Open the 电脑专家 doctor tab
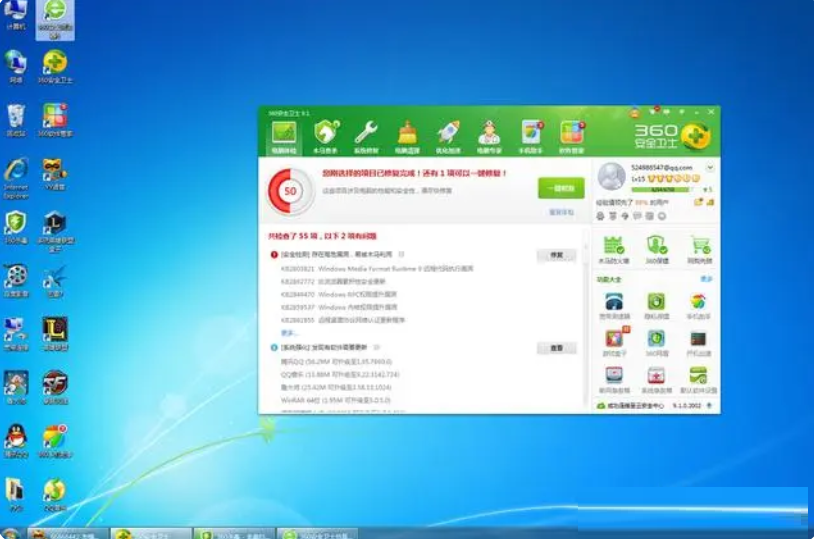Image resolution: width=814 pixels, height=539 pixels. pos(489,138)
